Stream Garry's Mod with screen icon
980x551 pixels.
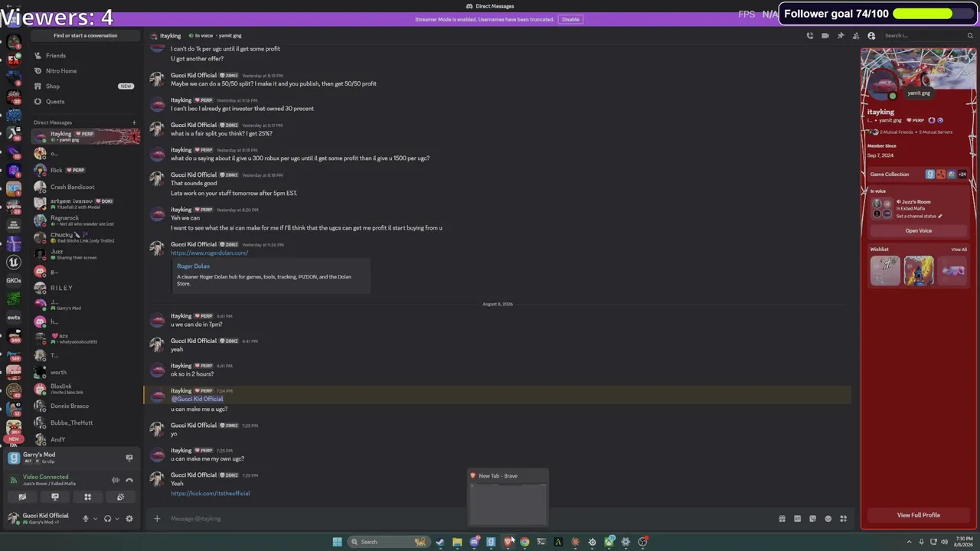[129, 458]
